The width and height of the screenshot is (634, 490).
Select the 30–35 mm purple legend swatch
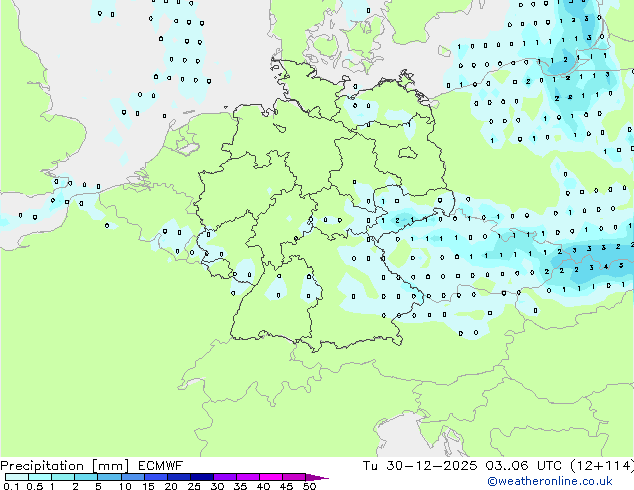224,477
